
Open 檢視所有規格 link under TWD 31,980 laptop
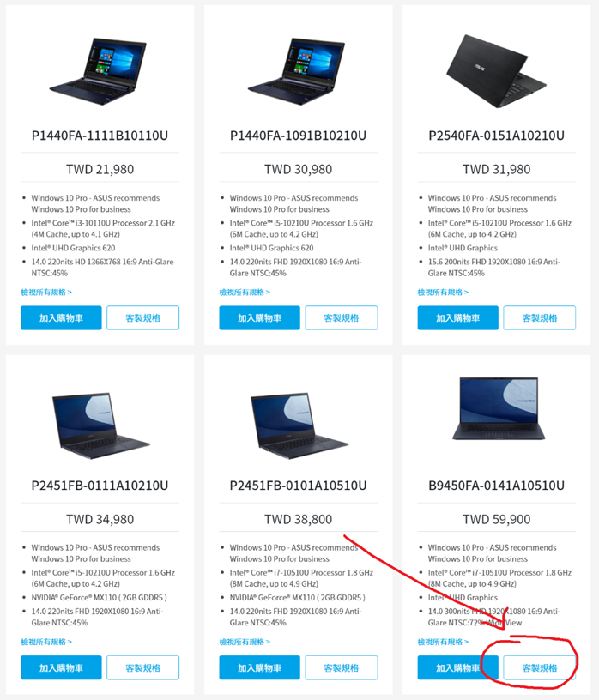(443, 292)
